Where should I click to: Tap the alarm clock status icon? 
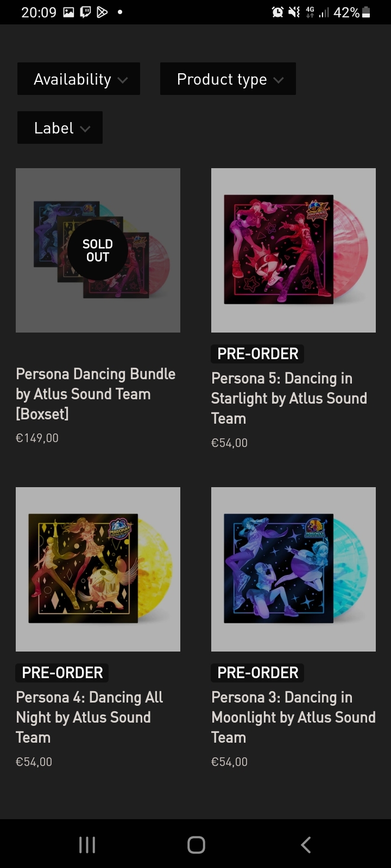pos(278,12)
